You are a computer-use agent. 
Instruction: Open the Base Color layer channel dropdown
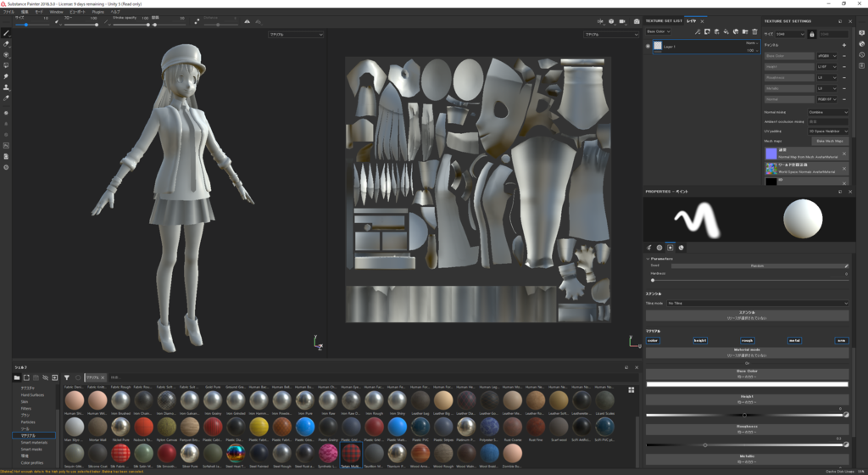click(658, 31)
